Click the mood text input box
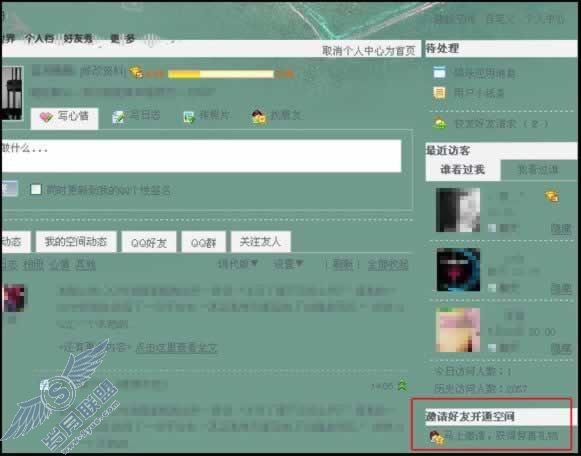Screen dimensions: 581x456 (x=201, y=156)
